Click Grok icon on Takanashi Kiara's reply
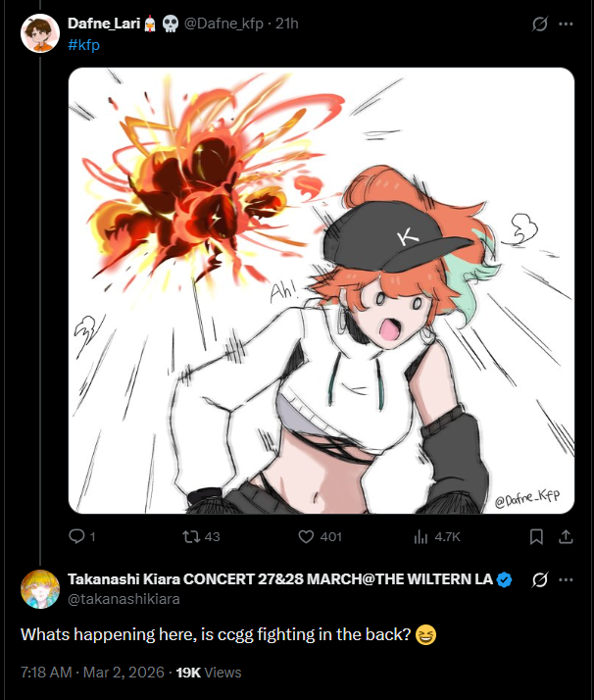594x700 pixels. [539, 580]
